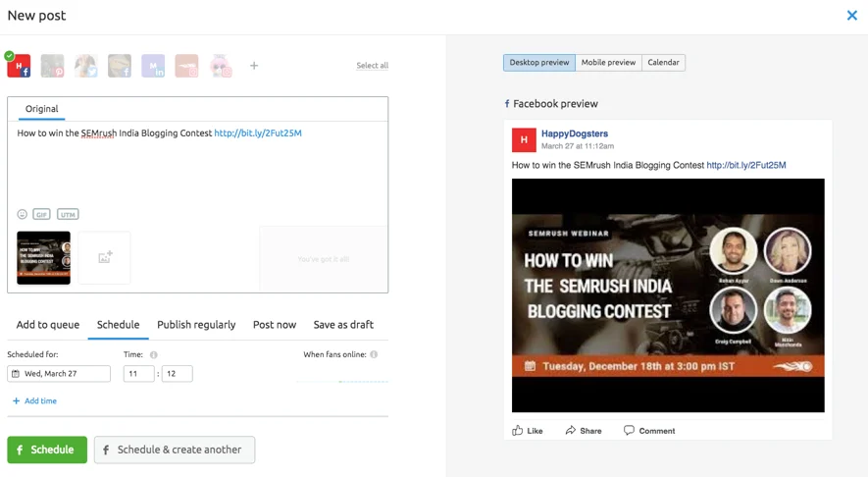Click Select all profiles link
The height and width of the screenshot is (477, 868).
[x=372, y=66]
